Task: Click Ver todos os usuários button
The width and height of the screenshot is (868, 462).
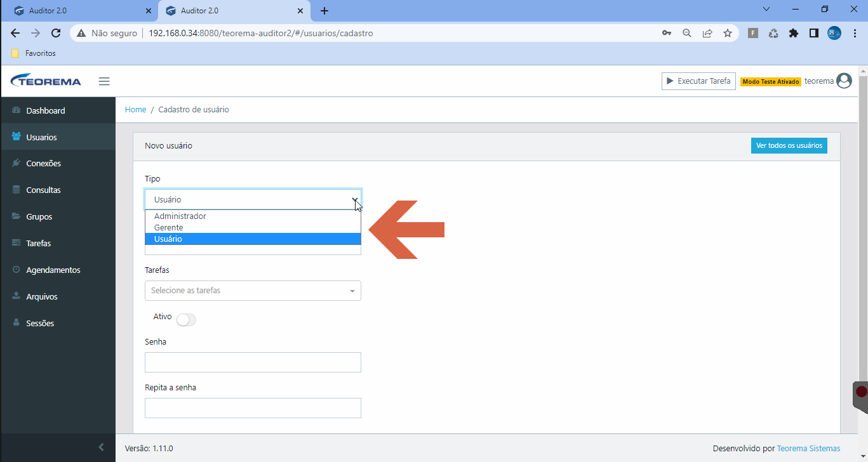Action: (x=789, y=145)
